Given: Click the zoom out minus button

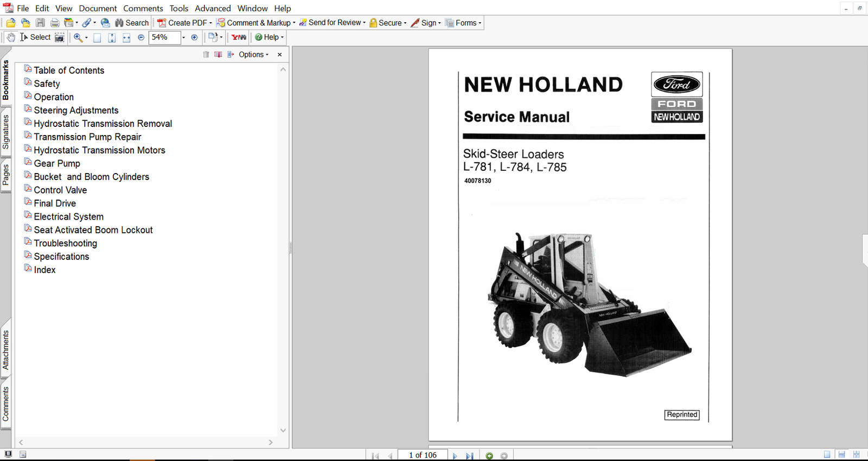Looking at the screenshot, I should point(141,37).
